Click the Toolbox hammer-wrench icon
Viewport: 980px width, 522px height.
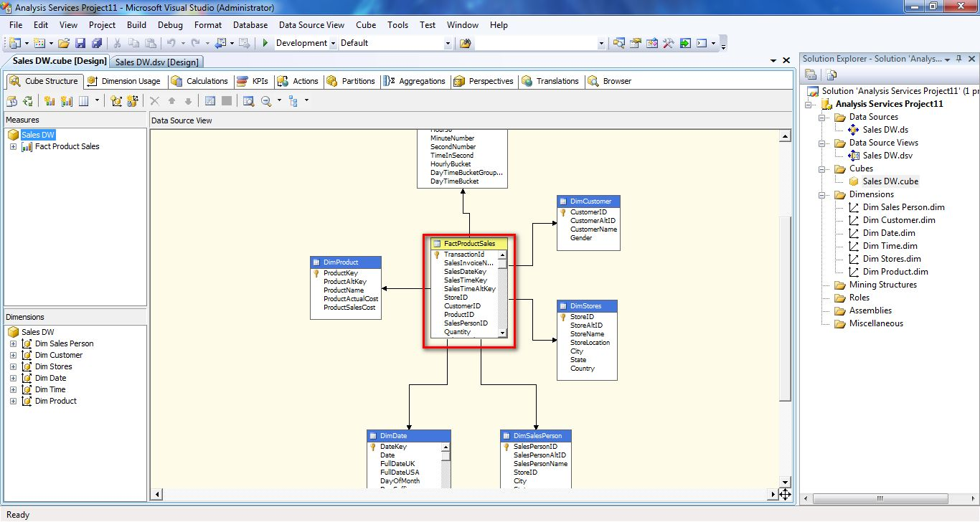(669, 44)
